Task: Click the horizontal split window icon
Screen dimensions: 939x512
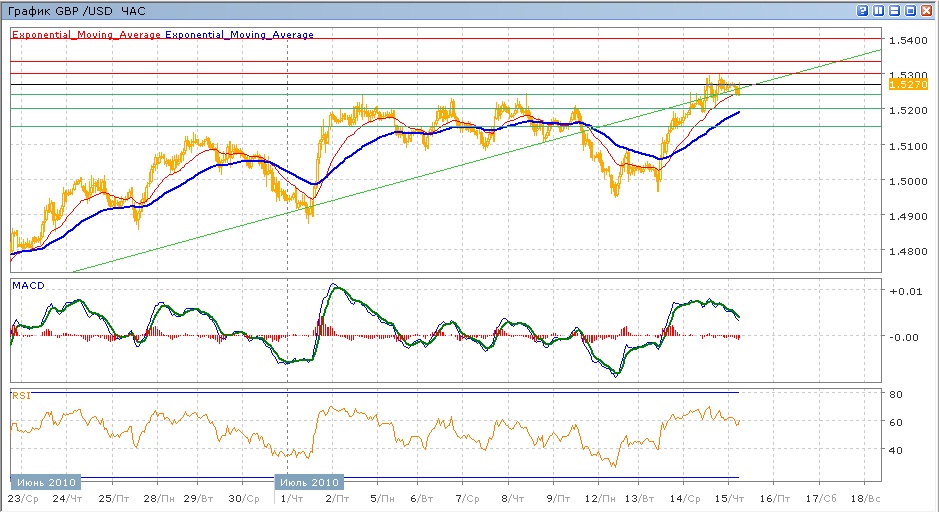Action: click(894, 10)
